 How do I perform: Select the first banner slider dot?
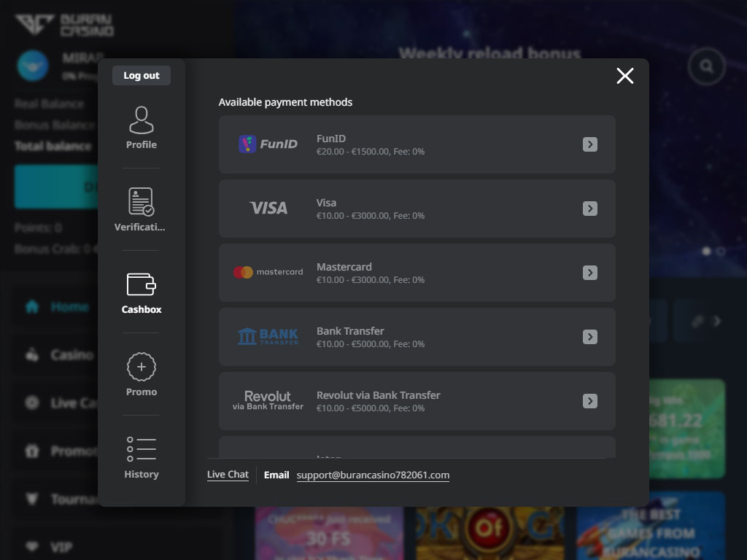click(706, 251)
